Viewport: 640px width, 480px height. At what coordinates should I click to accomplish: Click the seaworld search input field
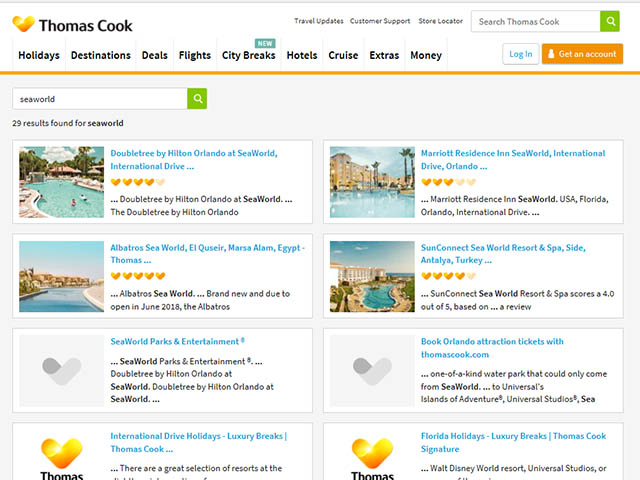coord(100,99)
